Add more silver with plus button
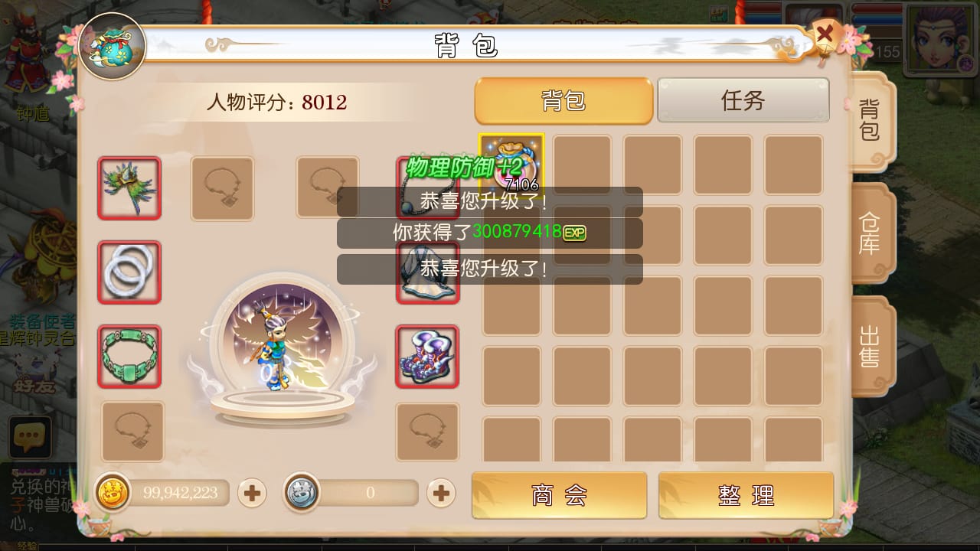980x551 pixels. coord(440,494)
